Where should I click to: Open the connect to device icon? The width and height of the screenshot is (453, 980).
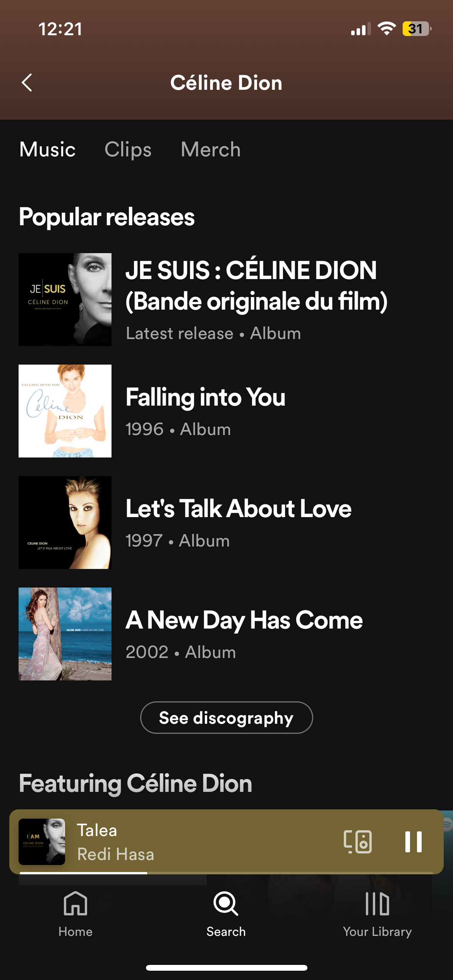point(358,841)
